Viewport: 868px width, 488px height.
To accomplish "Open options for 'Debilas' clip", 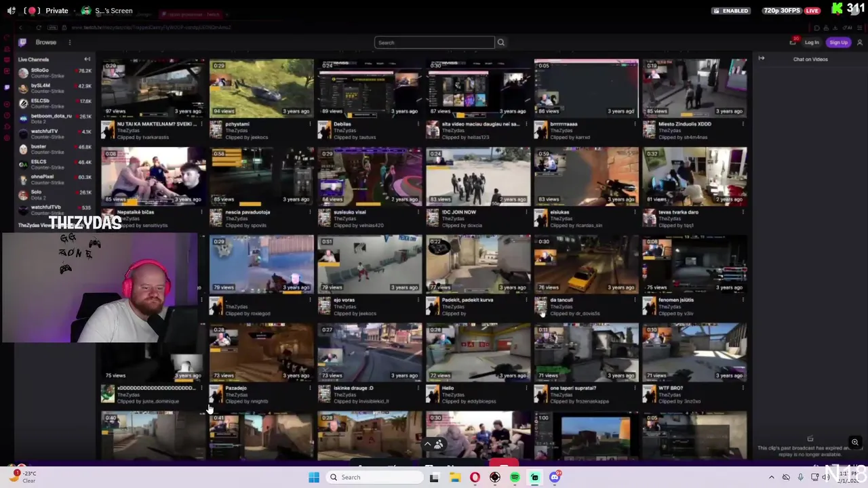I will click(x=418, y=124).
